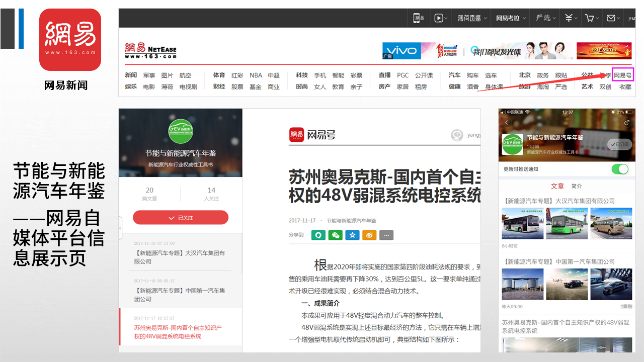This screenshot has height=362, width=644.
Task: Click the 军事 navigation link
Action: tap(149, 75)
